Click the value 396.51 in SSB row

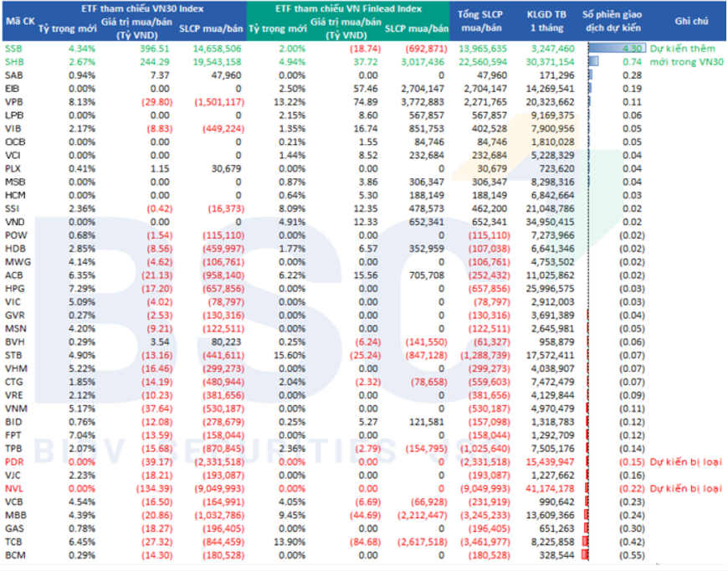click(155, 49)
